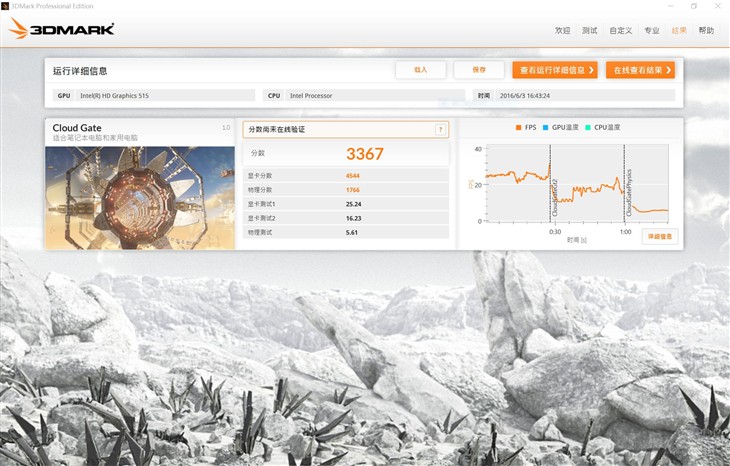Switch to the 测试 tab
Screen dimensions: 730x466
pos(589,30)
